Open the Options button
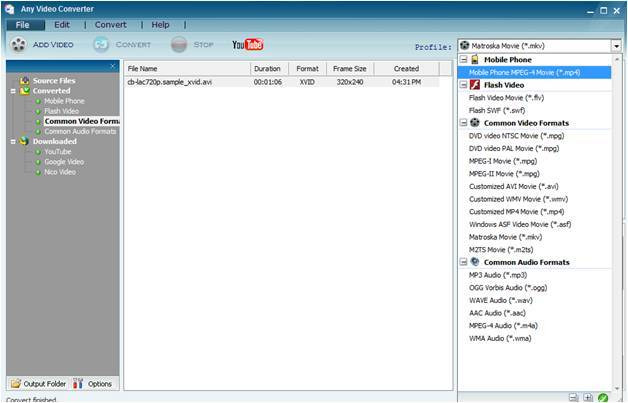Screen dimensions: 628x403 pos(94,383)
